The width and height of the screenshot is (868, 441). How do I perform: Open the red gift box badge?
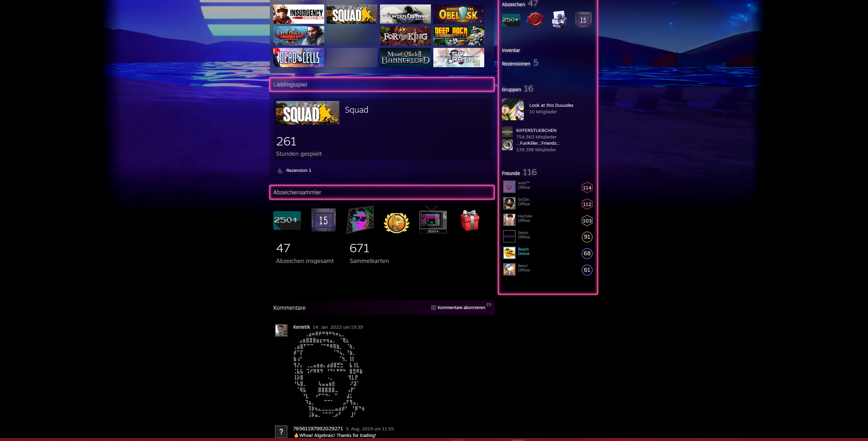470,220
